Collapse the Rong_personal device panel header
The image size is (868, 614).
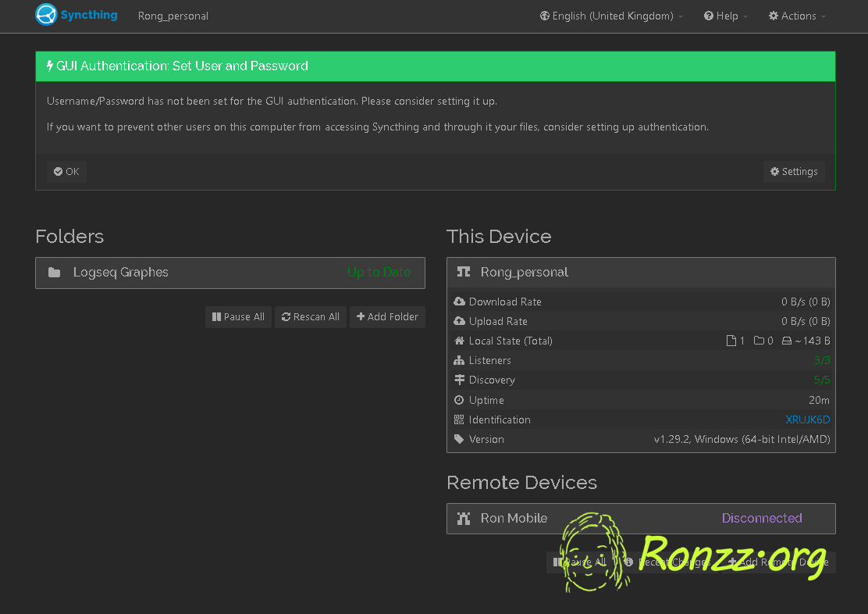tap(641, 272)
